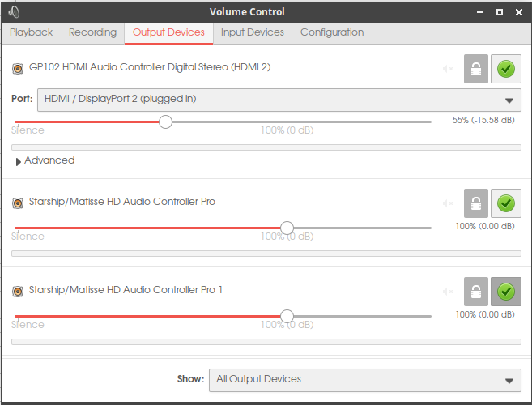Mute Starship/Matisse HD Audio Controller Pro 1

(x=448, y=291)
